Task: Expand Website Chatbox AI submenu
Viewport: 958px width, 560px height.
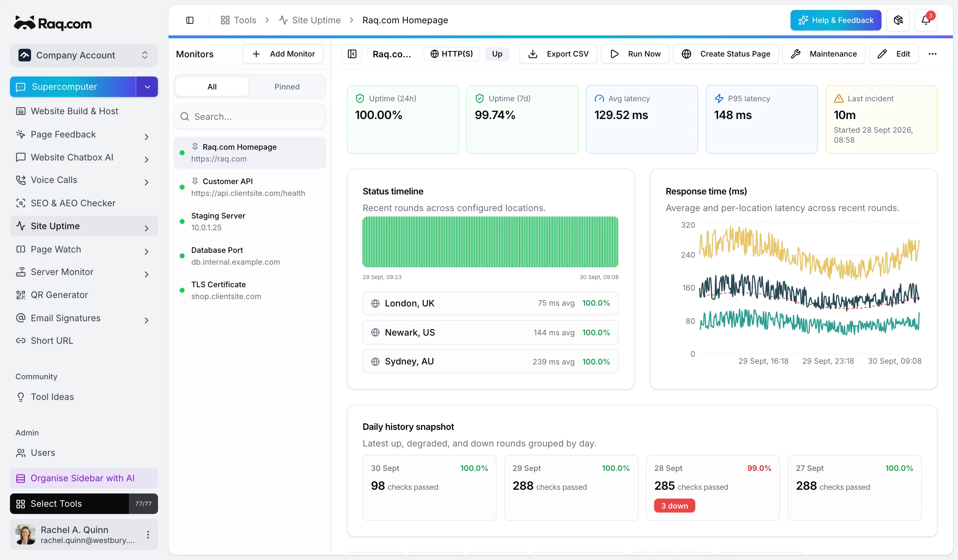Action: click(x=146, y=159)
